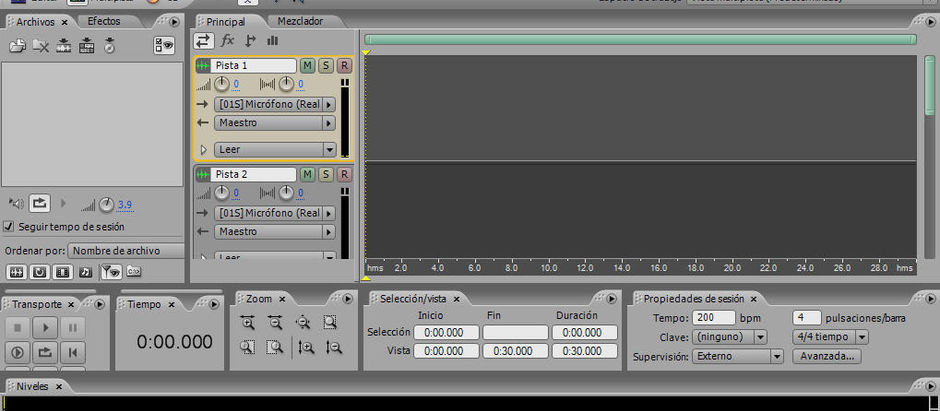Toggle show loop files filter icon
This screenshot has width=940, height=411.
(39, 272)
